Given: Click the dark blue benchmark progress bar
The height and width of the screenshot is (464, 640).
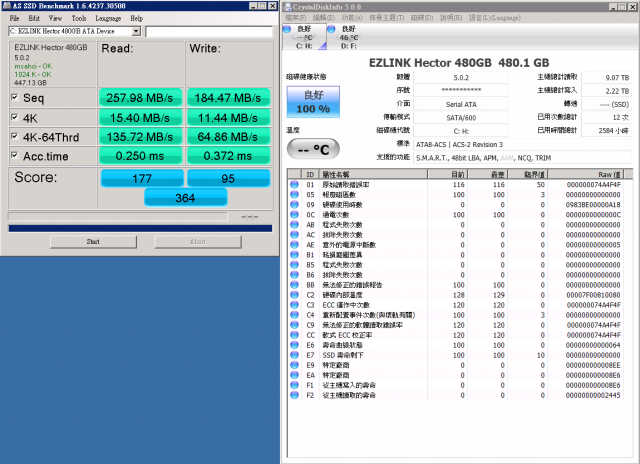Looking at the screenshot, I should (140, 228).
